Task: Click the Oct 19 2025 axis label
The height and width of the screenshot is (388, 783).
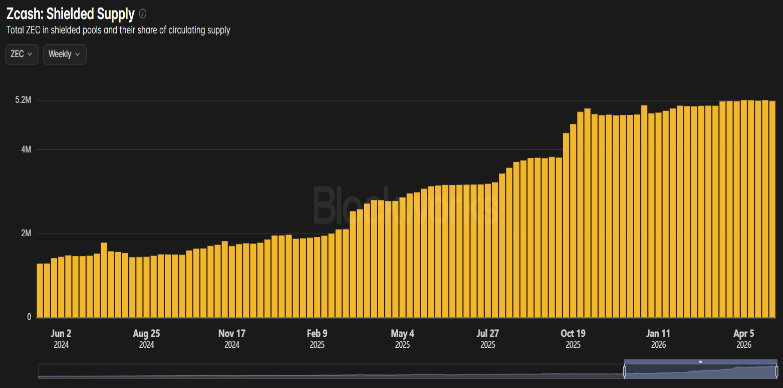Action: (x=573, y=338)
